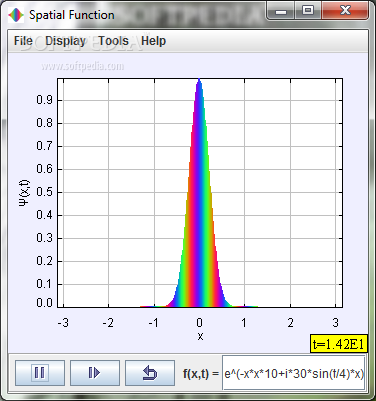Click the x horizontal axis label

(x=200, y=336)
